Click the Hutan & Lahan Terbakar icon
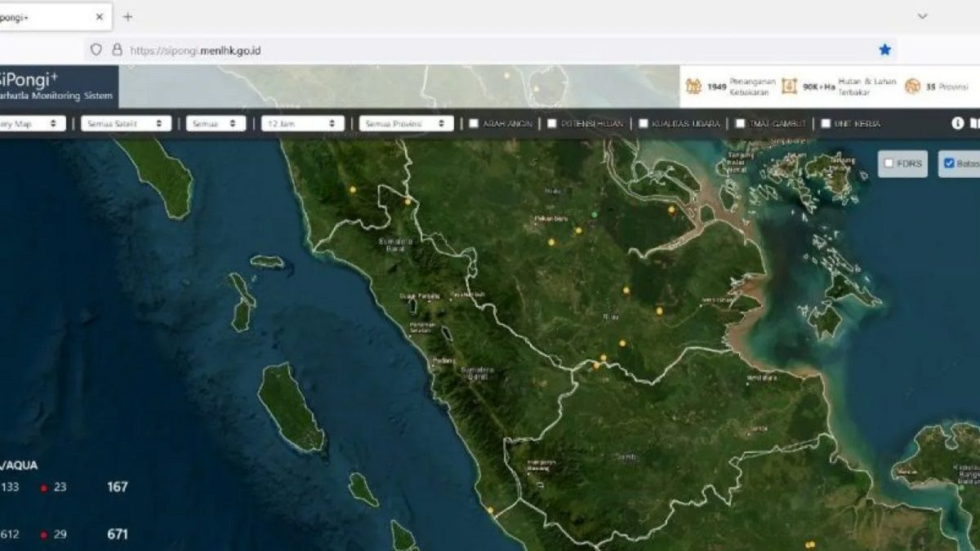 pyautogui.click(x=789, y=87)
